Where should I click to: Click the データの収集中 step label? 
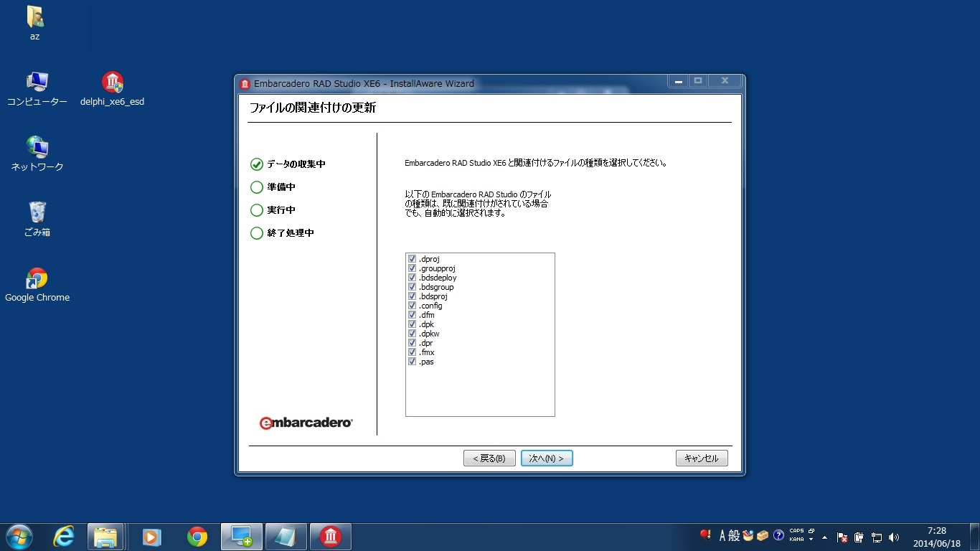(x=296, y=164)
